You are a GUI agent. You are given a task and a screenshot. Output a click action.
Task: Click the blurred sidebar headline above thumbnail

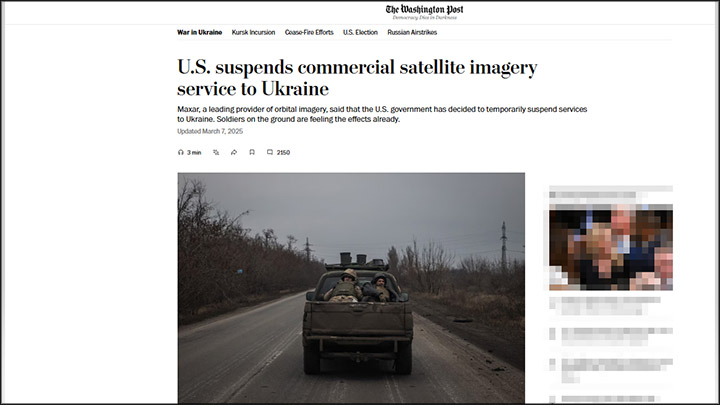pyautogui.click(x=611, y=191)
